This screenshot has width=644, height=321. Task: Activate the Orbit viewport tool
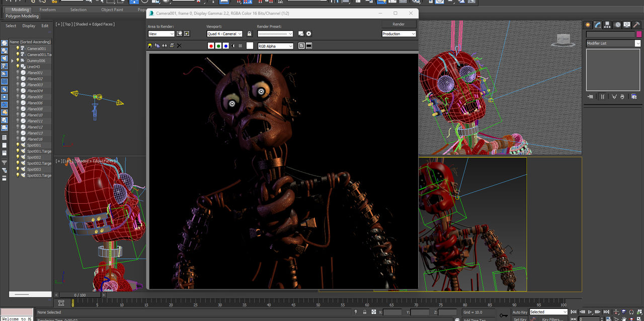pos(631,319)
